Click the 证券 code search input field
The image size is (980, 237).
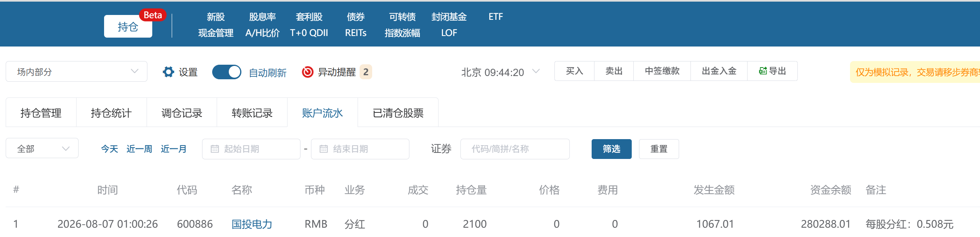click(x=515, y=149)
